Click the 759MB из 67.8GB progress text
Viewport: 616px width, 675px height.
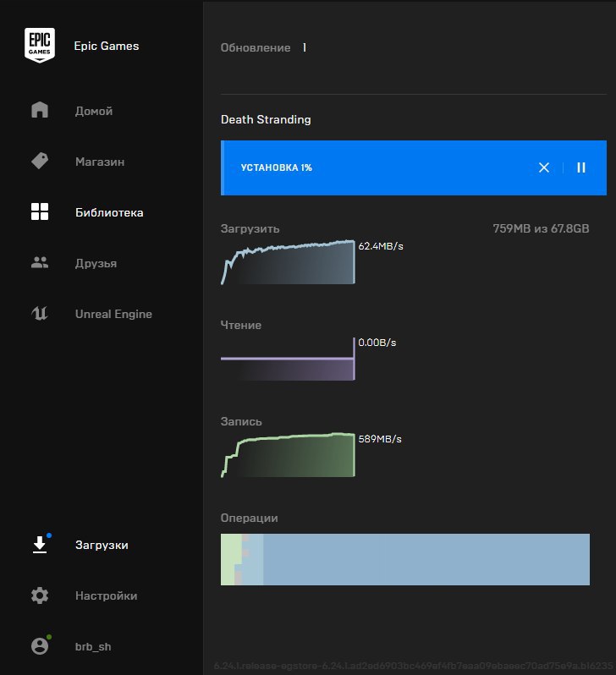(x=541, y=228)
